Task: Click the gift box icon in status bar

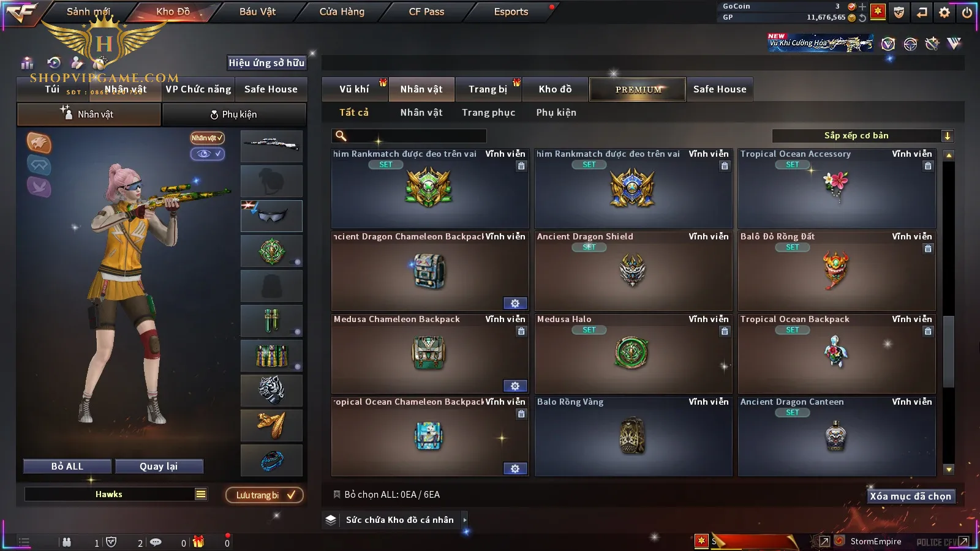Action: (x=198, y=542)
